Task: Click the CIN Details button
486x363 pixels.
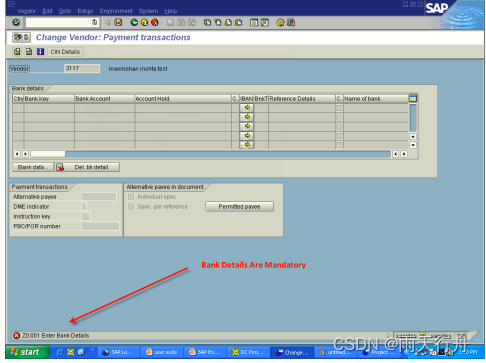Action: click(x=65, y=52)
